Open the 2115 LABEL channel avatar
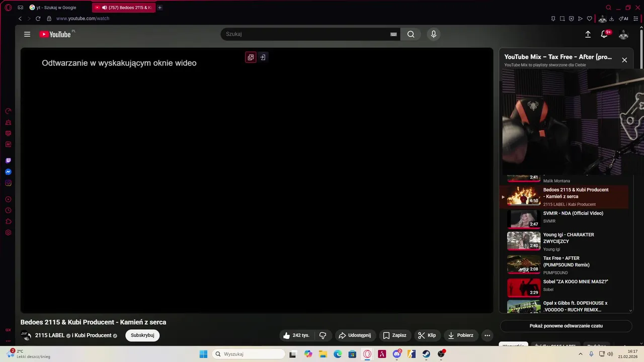 click(x=26, y=335)
